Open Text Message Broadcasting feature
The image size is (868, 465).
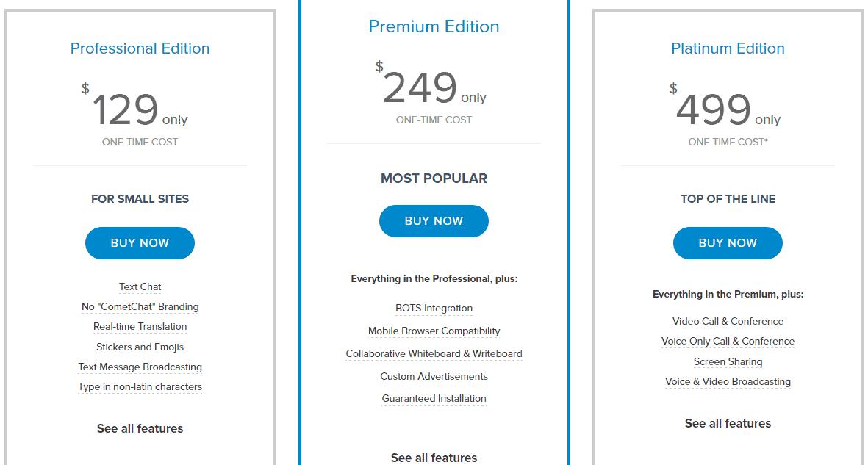[x=140, y=367]
